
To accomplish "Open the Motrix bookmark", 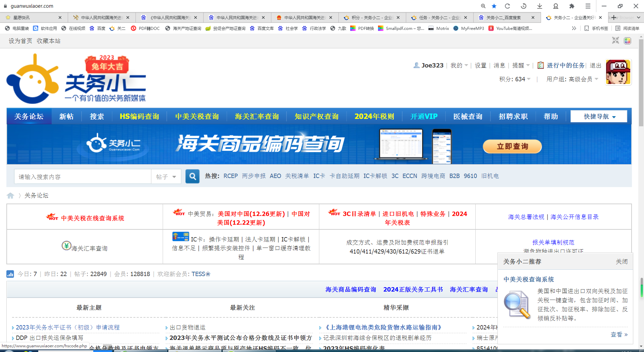I will [439, 29].
